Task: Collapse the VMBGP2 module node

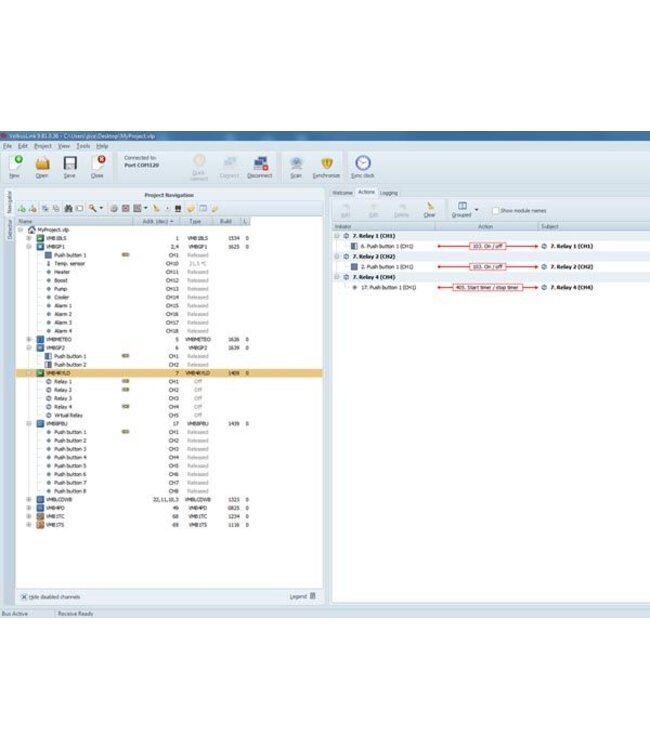Action: point(29,348)
